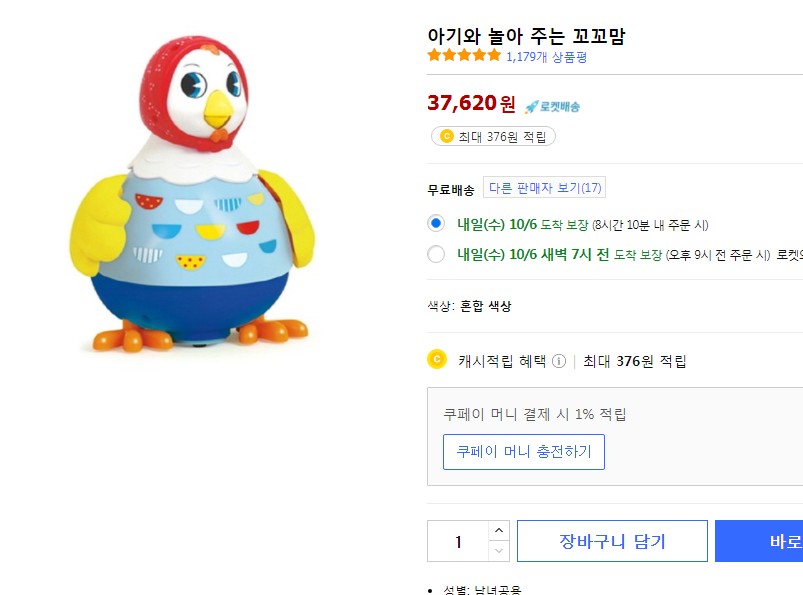Click the quantity input field
This screenshot has height=595, width=803.
pyautogui.click(x=458, y=541)
